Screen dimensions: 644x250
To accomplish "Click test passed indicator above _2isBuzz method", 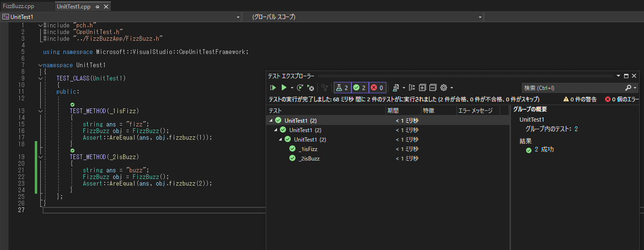I will click(x=72, y=150).
